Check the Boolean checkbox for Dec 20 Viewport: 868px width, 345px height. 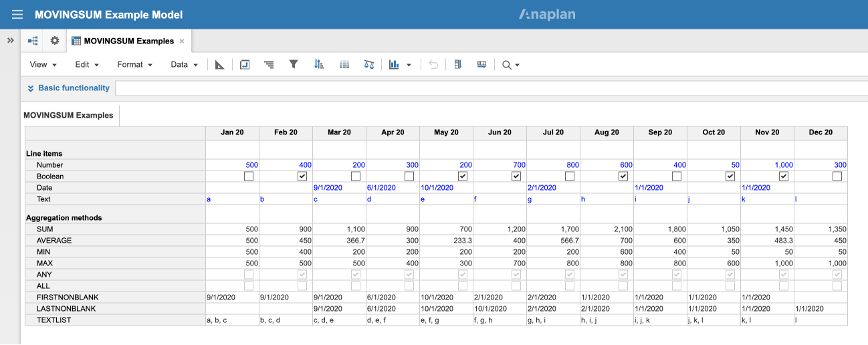(837, 177)
